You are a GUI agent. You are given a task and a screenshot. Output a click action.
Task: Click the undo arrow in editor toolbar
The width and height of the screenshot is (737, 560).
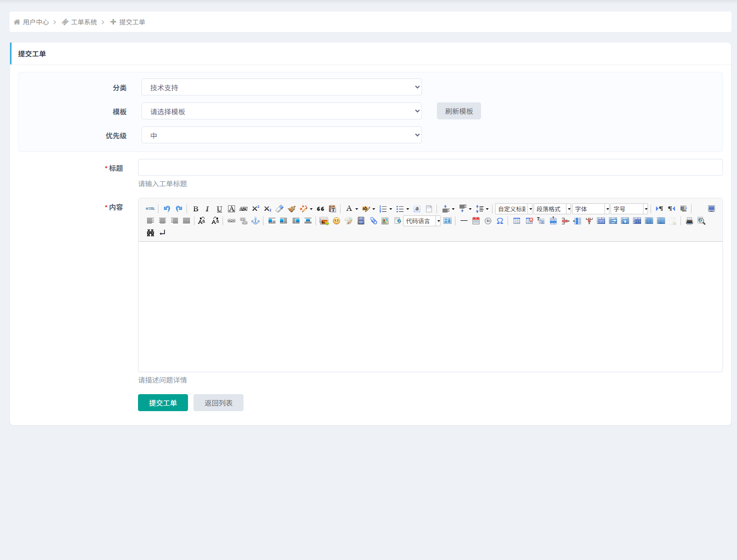(167, 209)
